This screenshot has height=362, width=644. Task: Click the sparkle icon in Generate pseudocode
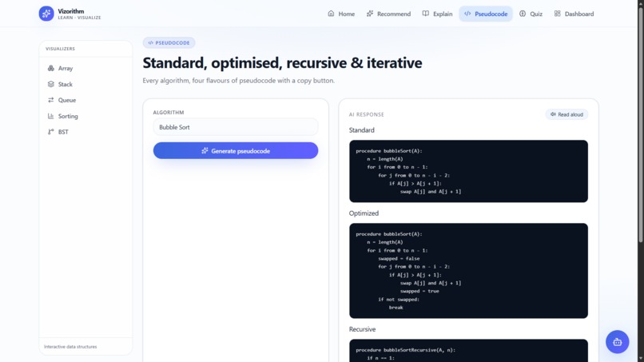click(x=205, y=151)
